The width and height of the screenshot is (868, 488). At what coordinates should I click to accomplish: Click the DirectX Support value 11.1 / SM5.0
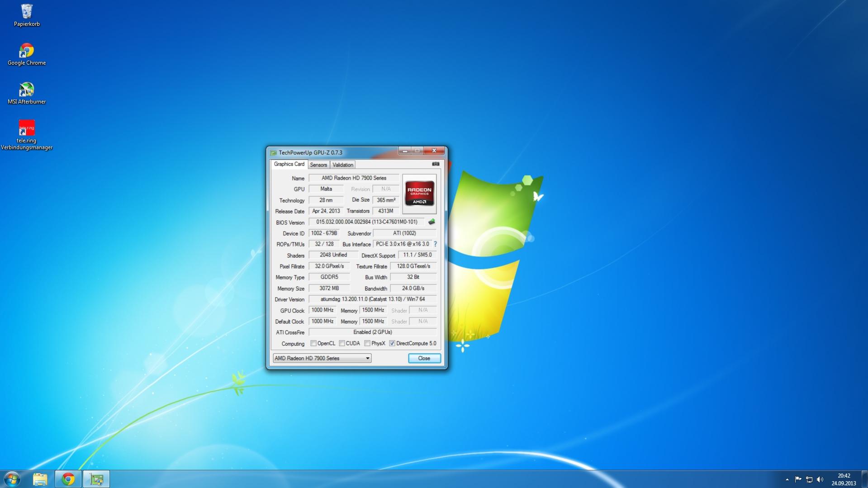(x=417, y=255)
